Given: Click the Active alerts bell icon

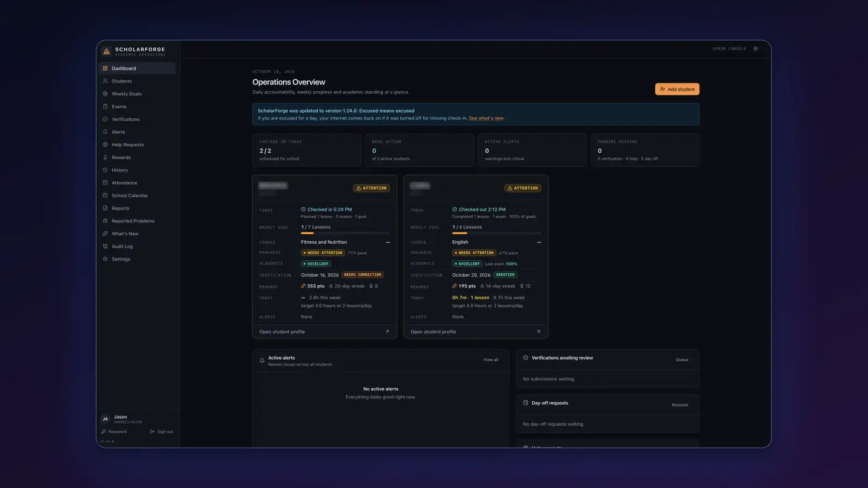Looking at the screenshot, I should 262,361.
